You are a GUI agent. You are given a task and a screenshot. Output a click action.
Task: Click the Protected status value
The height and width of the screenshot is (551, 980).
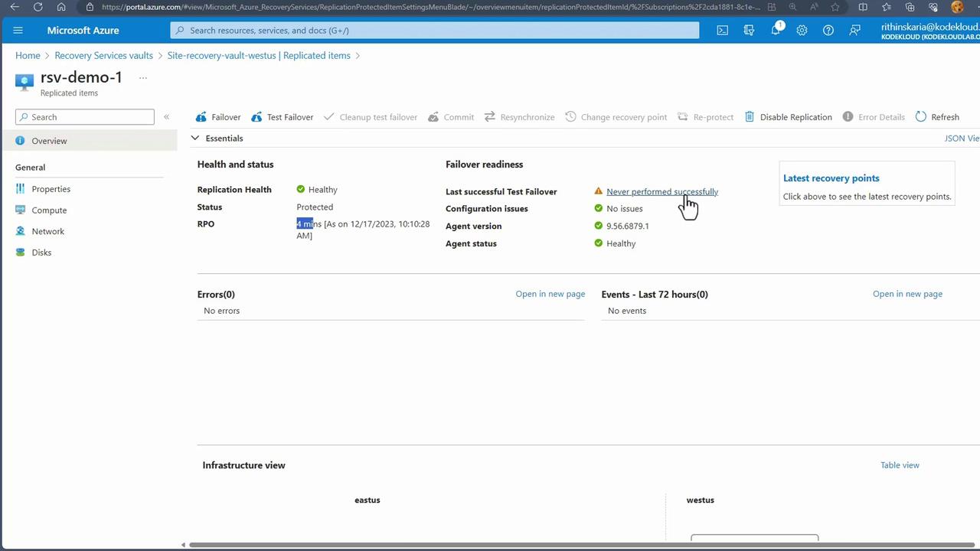pos(315,207)
